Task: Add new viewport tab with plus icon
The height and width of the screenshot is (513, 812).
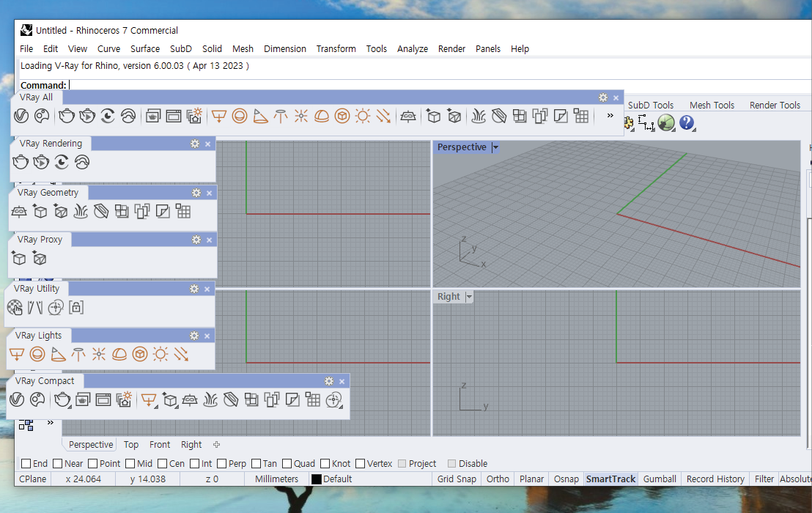Action: [216, 444]
